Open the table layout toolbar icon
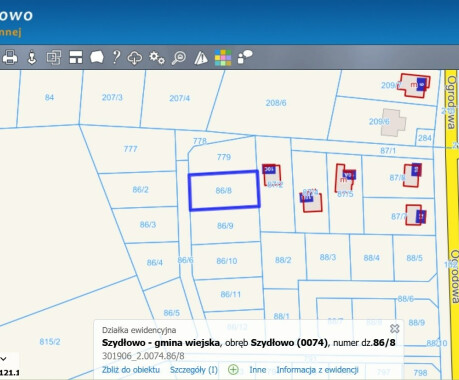The height and width of the screenshot is (380, 459). [76, 57]
